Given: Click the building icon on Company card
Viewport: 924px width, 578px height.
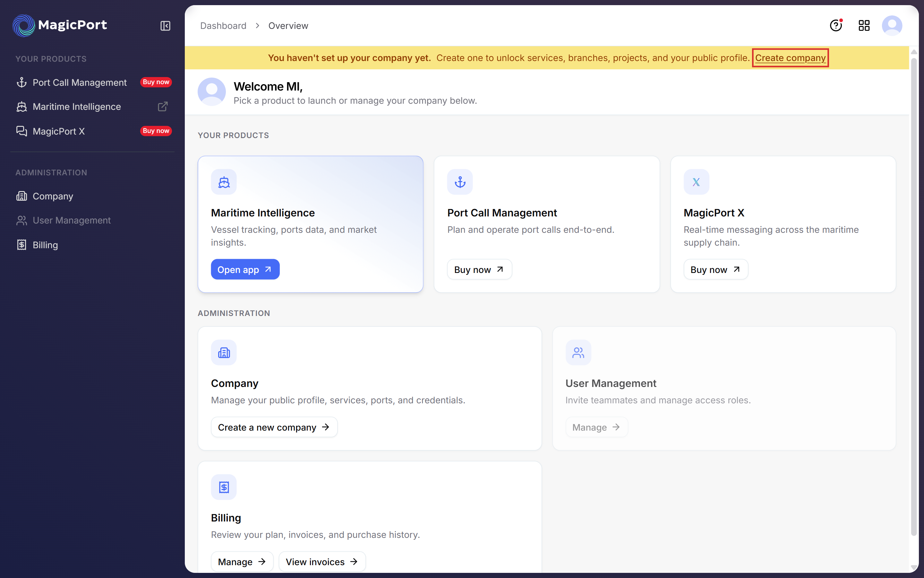Looking at the screenshot, I should pos(224,353).
